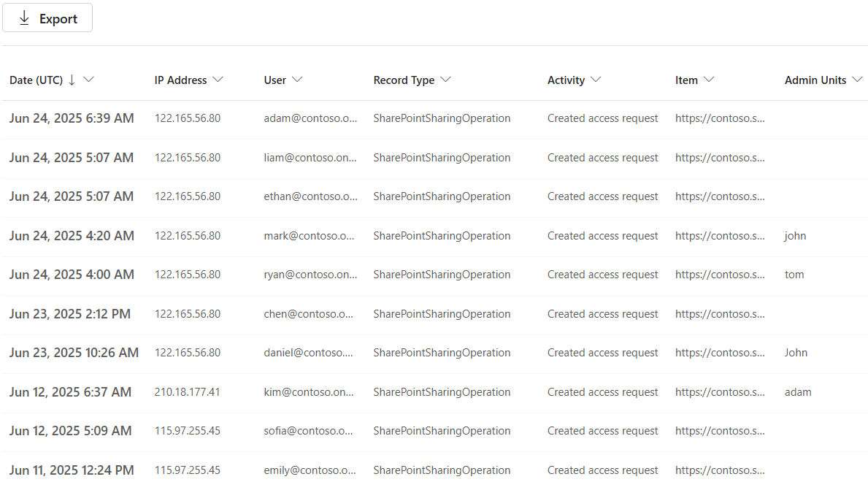Image resolution: width=868 pixels, height=482 pixels.
Task: Open the IP Address column dropdown
Action: [218, 80]
